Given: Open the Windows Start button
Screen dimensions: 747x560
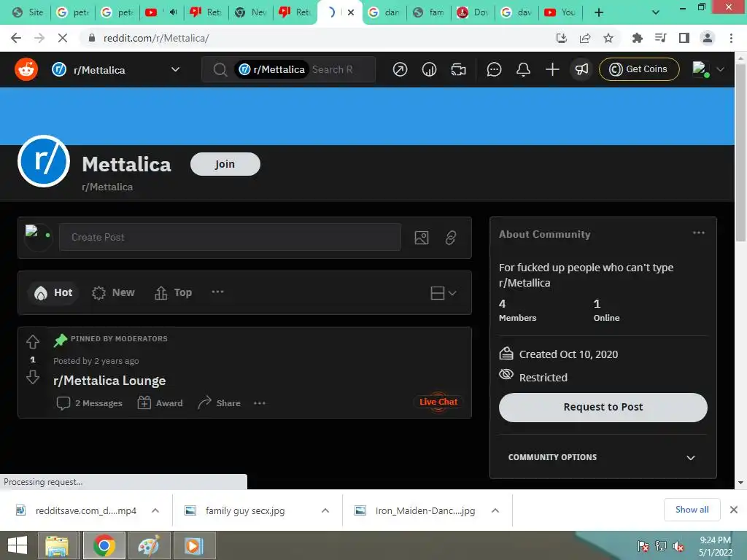Looking at the screenshot, I should click(18, 545).
